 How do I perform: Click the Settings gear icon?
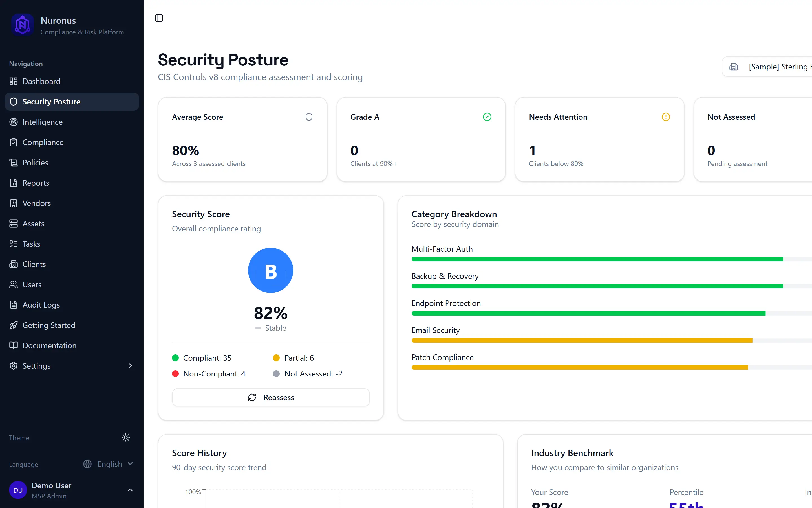14,366
